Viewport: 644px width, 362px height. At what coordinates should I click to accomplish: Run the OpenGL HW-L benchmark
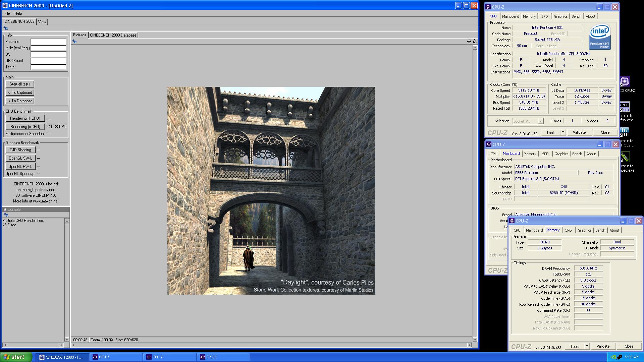[x=20, y=167]
